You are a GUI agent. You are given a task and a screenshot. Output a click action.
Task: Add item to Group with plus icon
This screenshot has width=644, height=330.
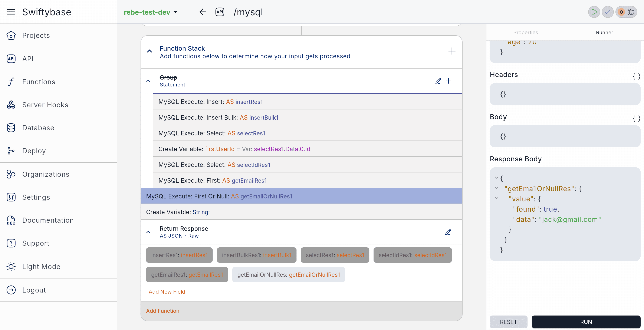click(449, 81)
